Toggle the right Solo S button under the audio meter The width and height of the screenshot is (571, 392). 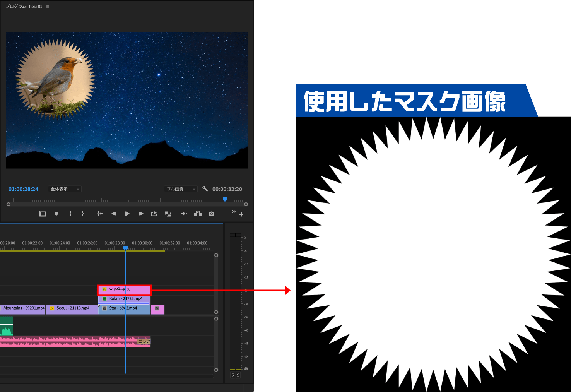pyautogui.click(x=238, y=375)
